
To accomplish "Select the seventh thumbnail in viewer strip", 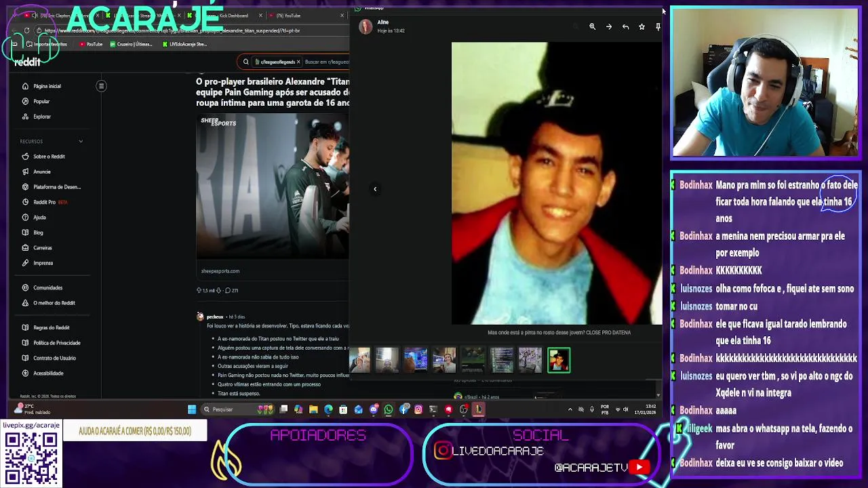I will pos(530,360).
